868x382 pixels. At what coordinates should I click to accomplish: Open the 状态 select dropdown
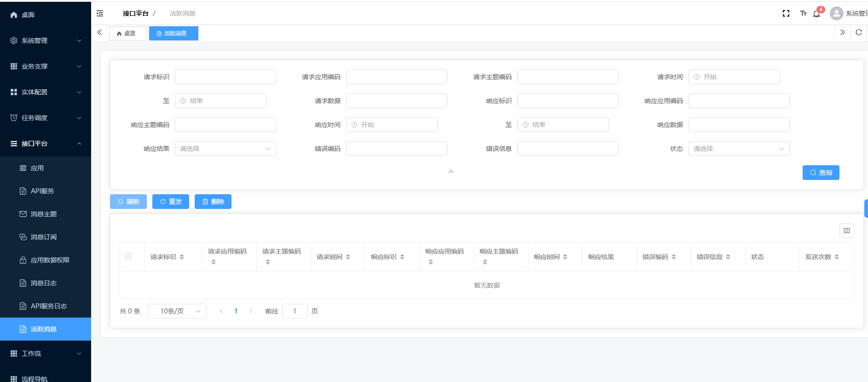point(739,149)
